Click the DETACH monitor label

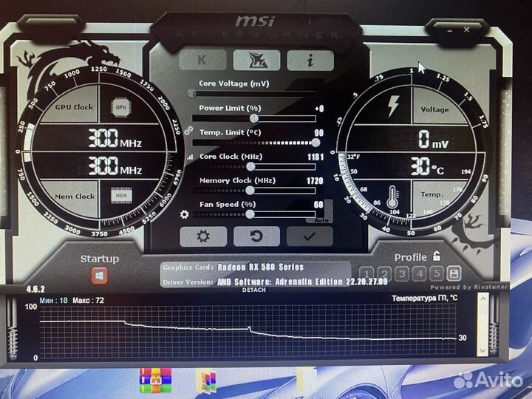[x=253, y=290]
